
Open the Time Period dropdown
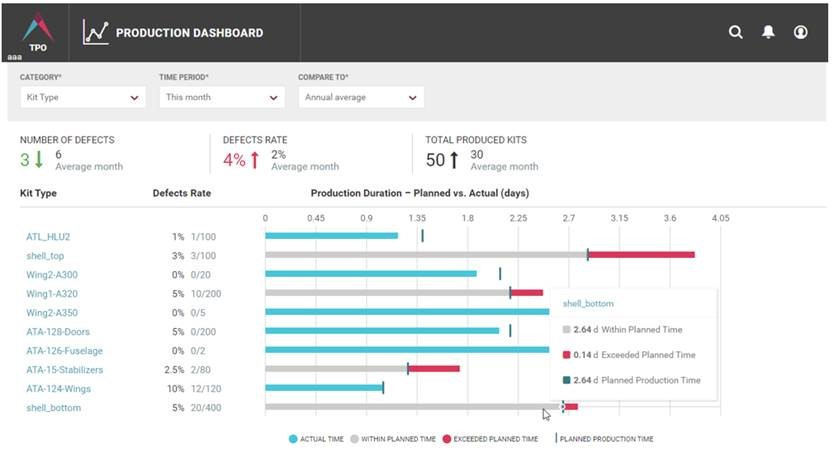pos(222,97)
